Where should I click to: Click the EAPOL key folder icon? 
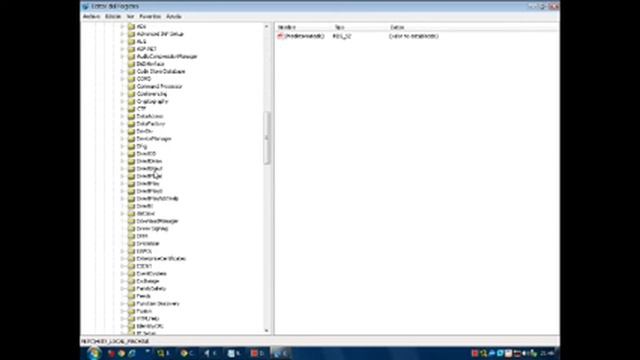pyautogui.click(x=131, y=251)
